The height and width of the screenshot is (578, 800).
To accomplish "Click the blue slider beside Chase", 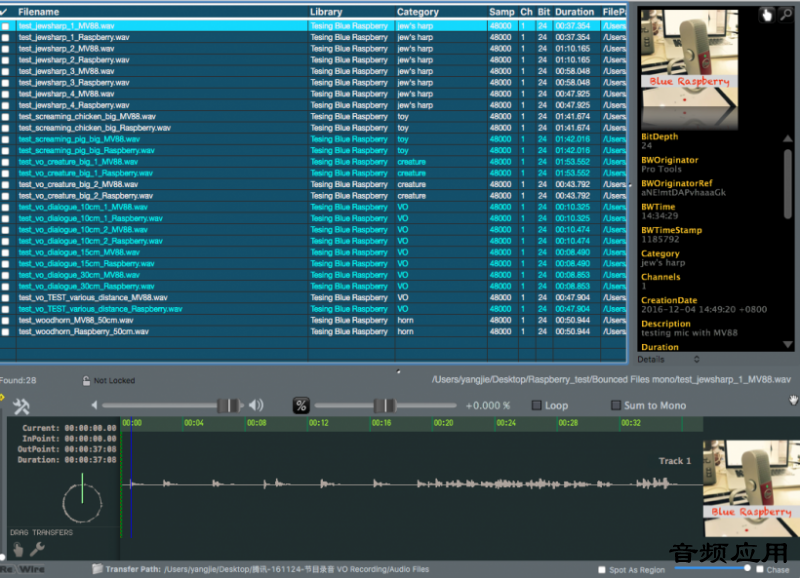I will point(713,568).
